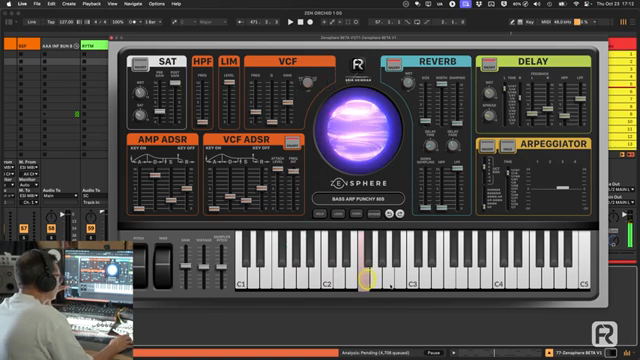The width and height of the screenshot is (640, 360).
Task: Click the Zensphere glowing orb
Action: tap(358, 131)
